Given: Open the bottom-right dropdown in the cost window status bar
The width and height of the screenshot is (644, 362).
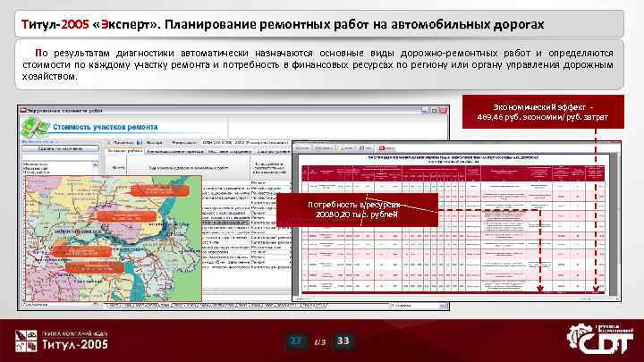Looking at the screenshot, I should (418, 306).
